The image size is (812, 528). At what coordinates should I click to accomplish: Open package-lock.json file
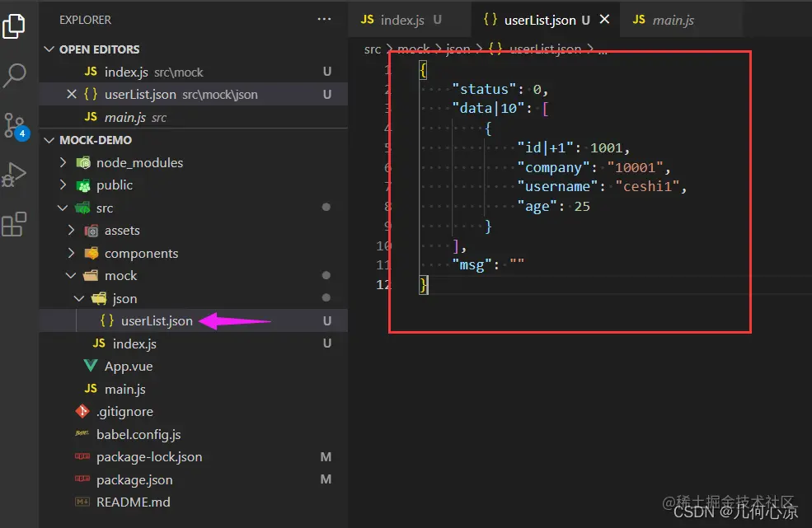pyautogui.click(x=193, y=456)
